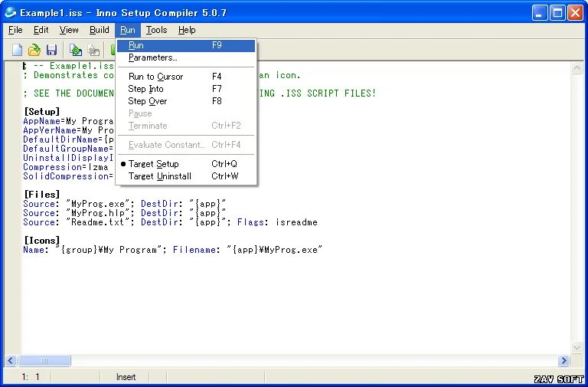Screen dimensions: 588x387
Task: Maximize the Inno Setup Compiler window
Action: click(x=557, y=13)
